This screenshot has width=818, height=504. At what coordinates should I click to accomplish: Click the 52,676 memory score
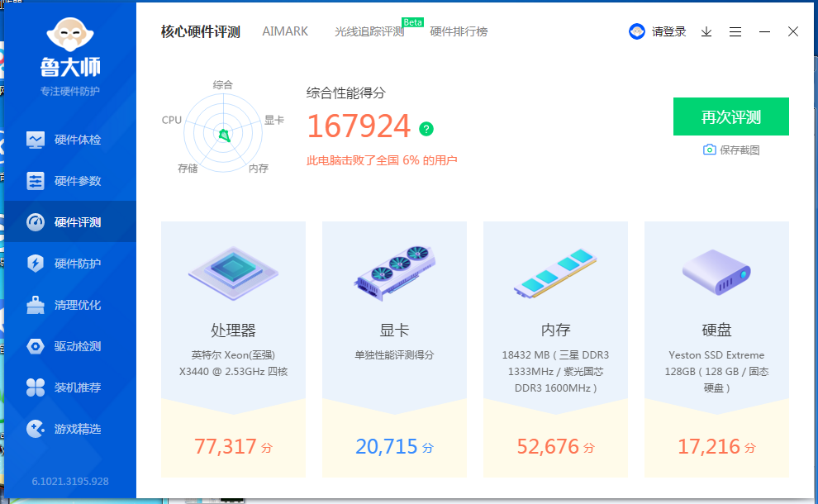tap(555, 447)
